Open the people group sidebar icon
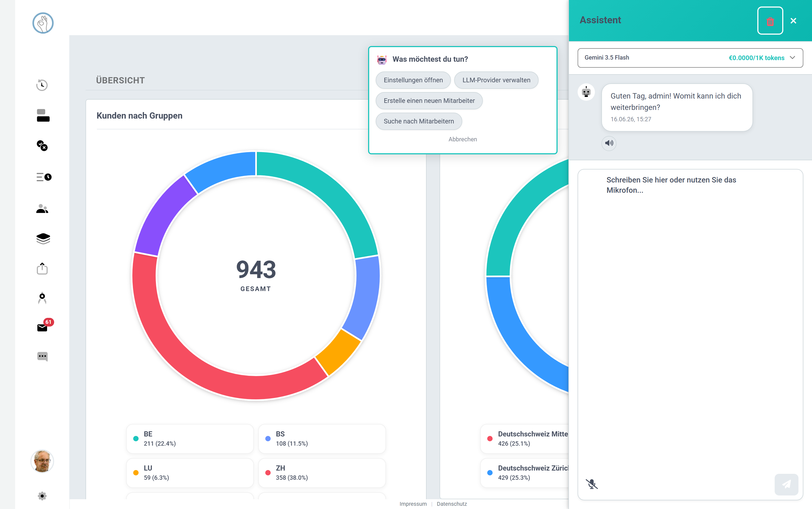 [x=42, y=209]
